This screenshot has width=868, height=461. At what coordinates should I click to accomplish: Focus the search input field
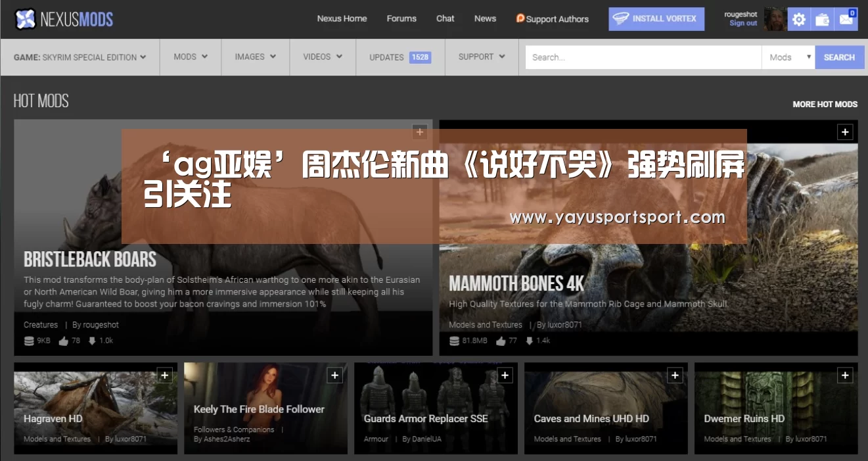tap(643, 57)
